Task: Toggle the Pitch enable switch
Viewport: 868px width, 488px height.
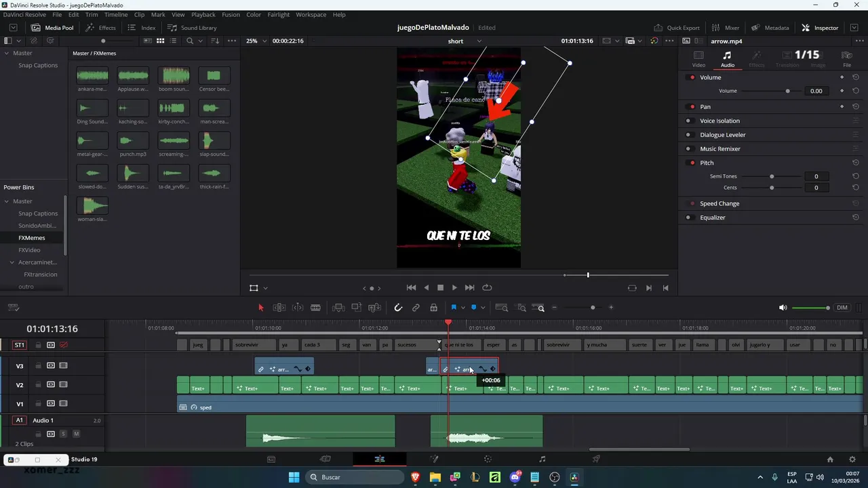Action: (692, 163)
